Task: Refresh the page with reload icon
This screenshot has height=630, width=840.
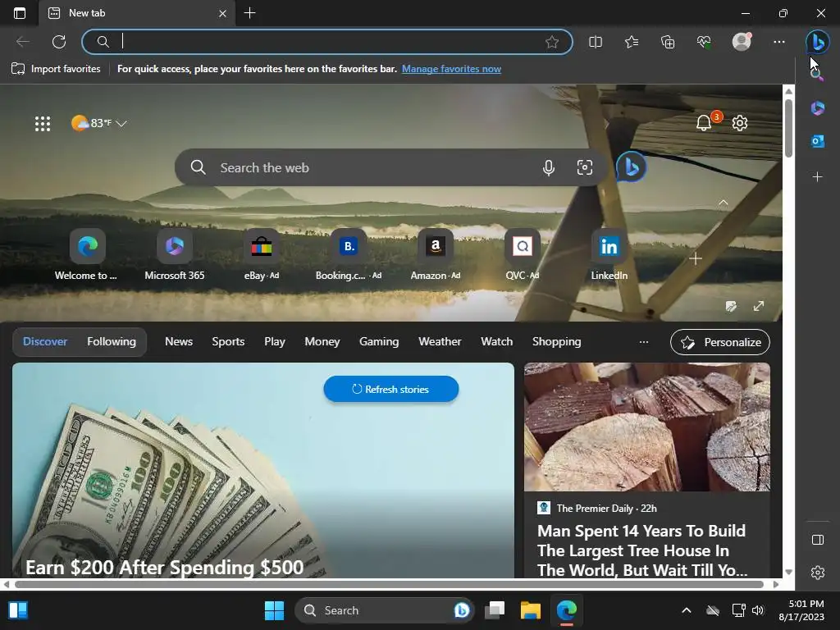Action: [x=59, y=42]
